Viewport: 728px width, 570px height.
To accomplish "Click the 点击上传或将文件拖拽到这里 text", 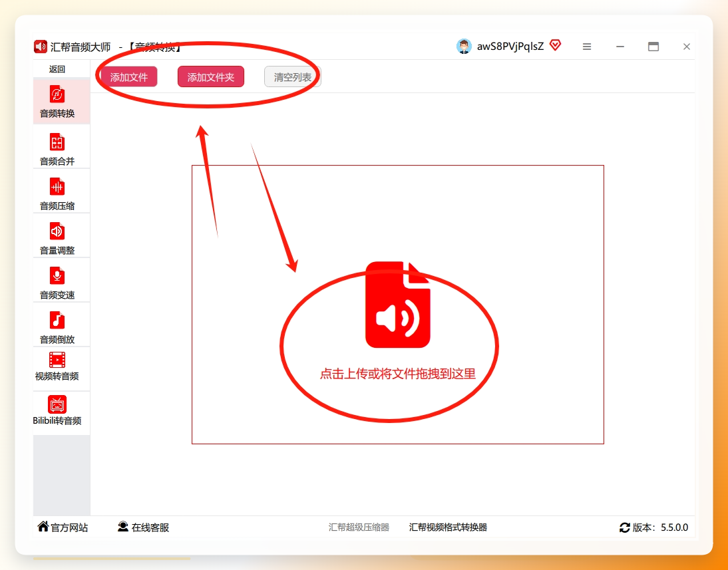I will click(398, 374).
